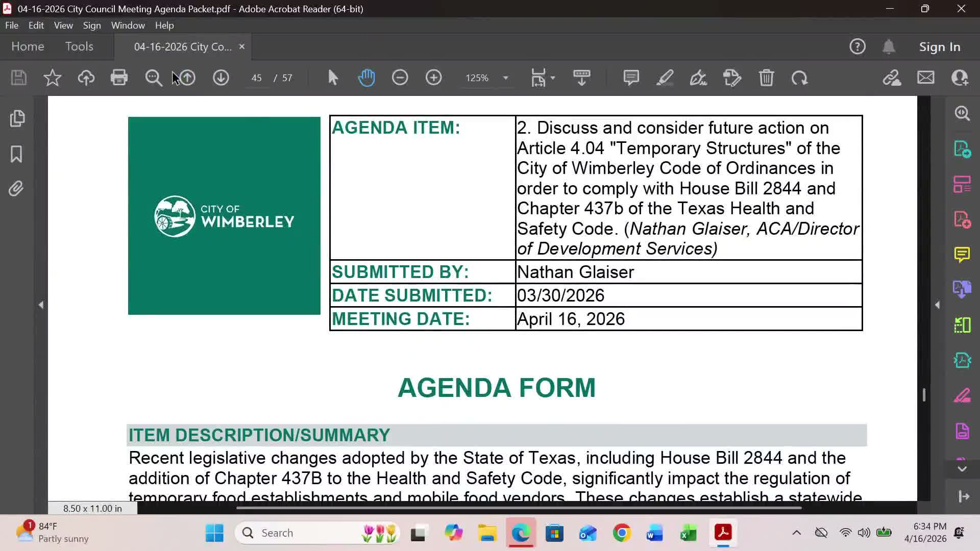Click the page number field showing 45
Viewport: 980px width, 551px height.
(x=256, y=78)
